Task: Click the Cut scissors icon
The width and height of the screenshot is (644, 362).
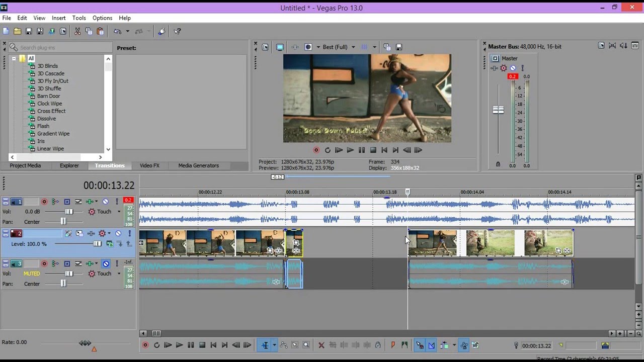Action: pos(77,31)
